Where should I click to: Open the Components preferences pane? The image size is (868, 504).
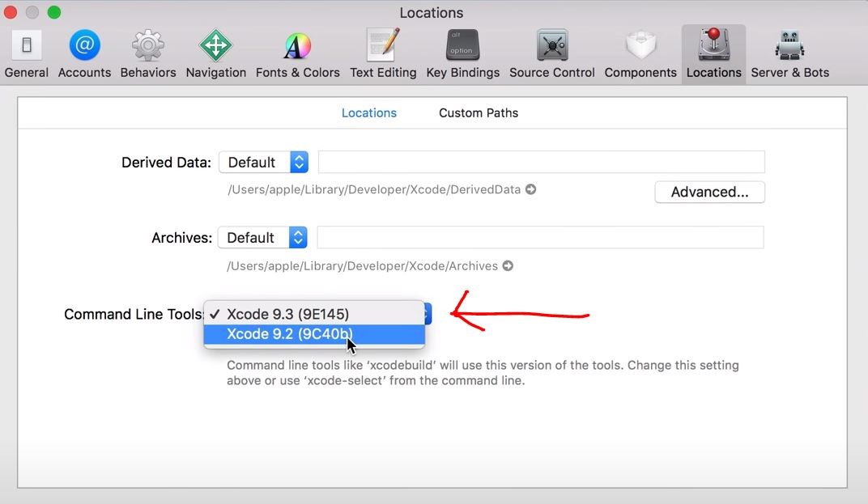pyautogui.click(x=640, y=51)
